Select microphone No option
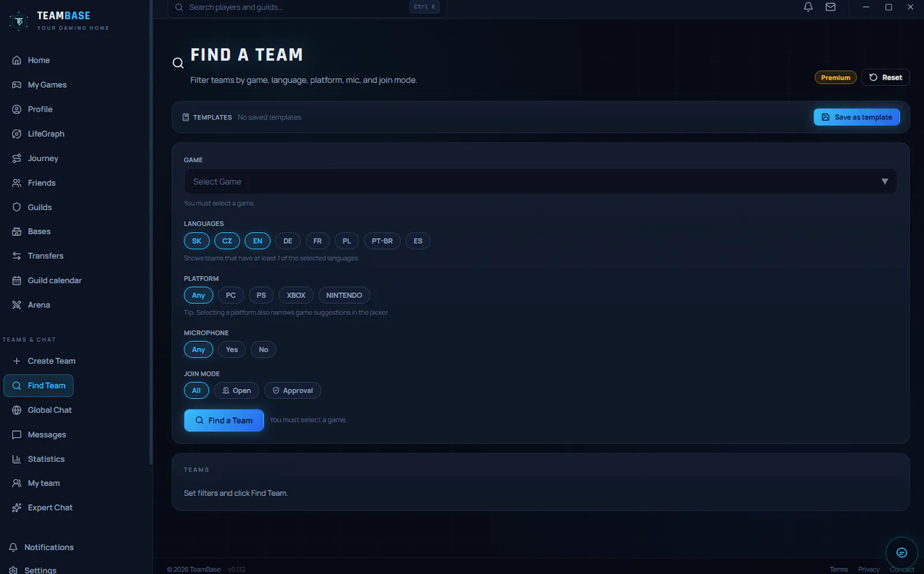This screenshot has height=574, width=924. [x=263, y=349]
